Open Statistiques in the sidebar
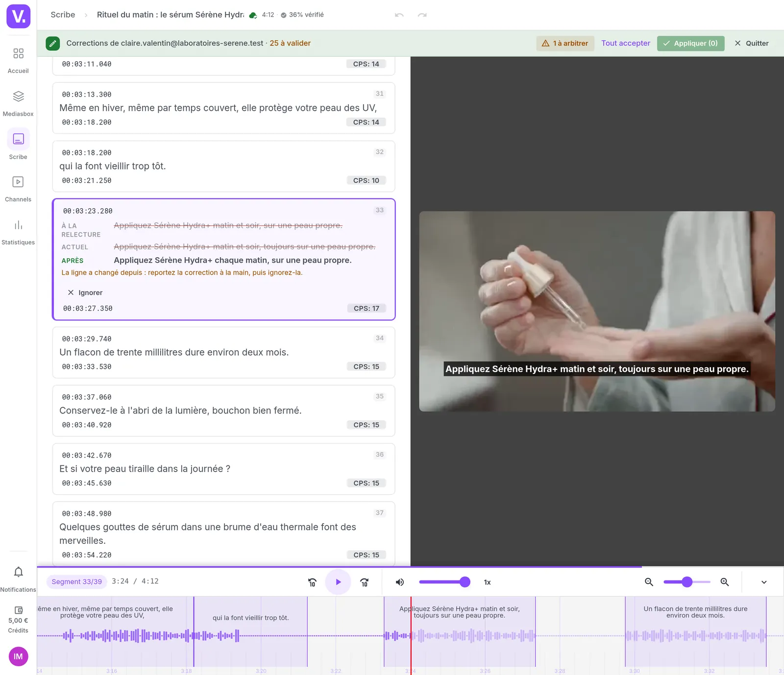This screenshot has width=784, height=675. 18,232
